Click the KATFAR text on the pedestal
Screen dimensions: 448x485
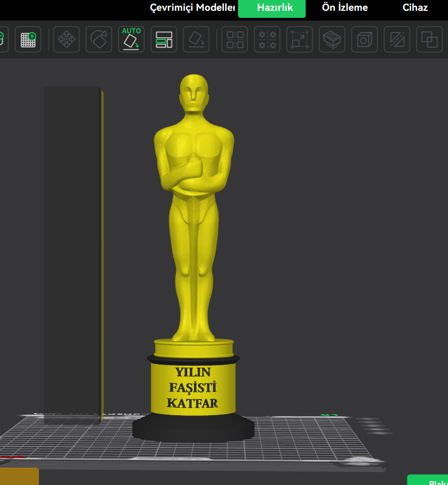pos(193,403)
